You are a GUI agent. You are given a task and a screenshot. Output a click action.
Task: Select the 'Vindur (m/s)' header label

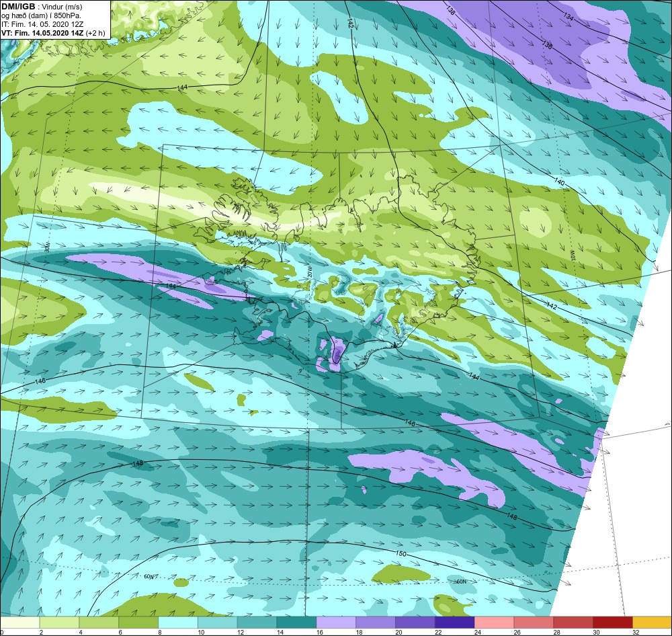pos(62,7)
